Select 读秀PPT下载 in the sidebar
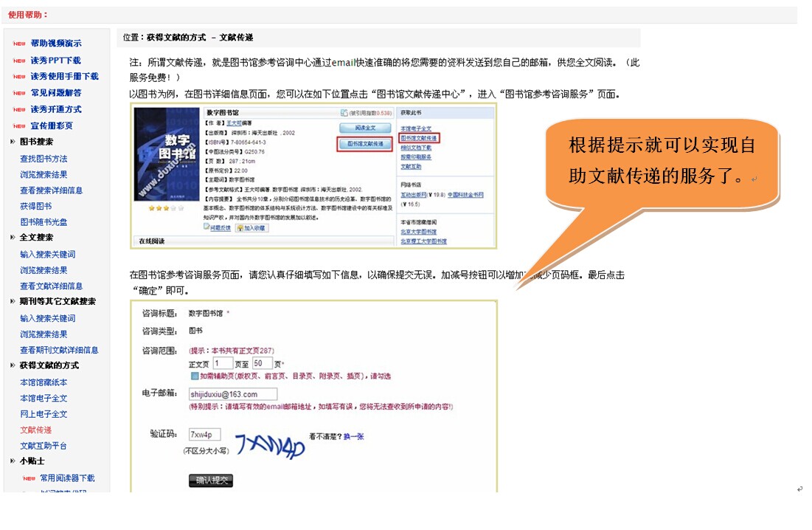Screen dimensions: 812x530 (x=55, y=61)
